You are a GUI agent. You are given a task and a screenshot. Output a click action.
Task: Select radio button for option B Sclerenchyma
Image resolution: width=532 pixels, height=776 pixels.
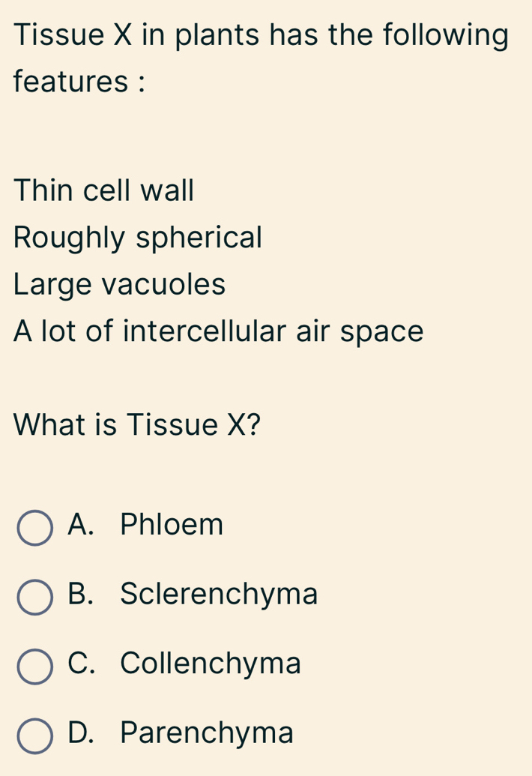(x=35, y=597)
